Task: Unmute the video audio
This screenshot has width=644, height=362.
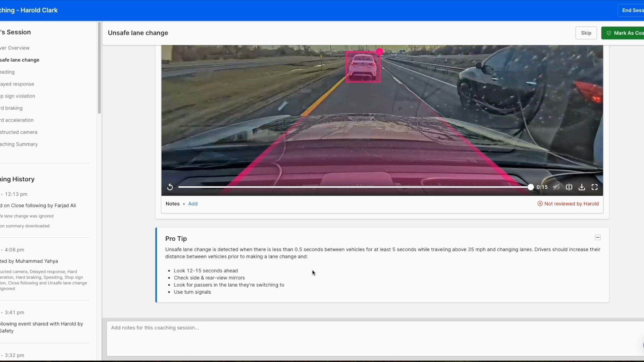Action: 556,187
